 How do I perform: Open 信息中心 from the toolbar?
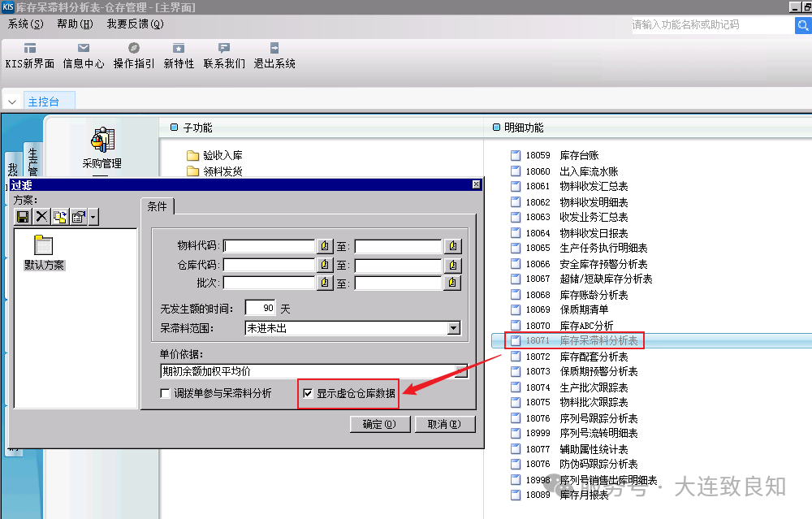pos(84,49)
